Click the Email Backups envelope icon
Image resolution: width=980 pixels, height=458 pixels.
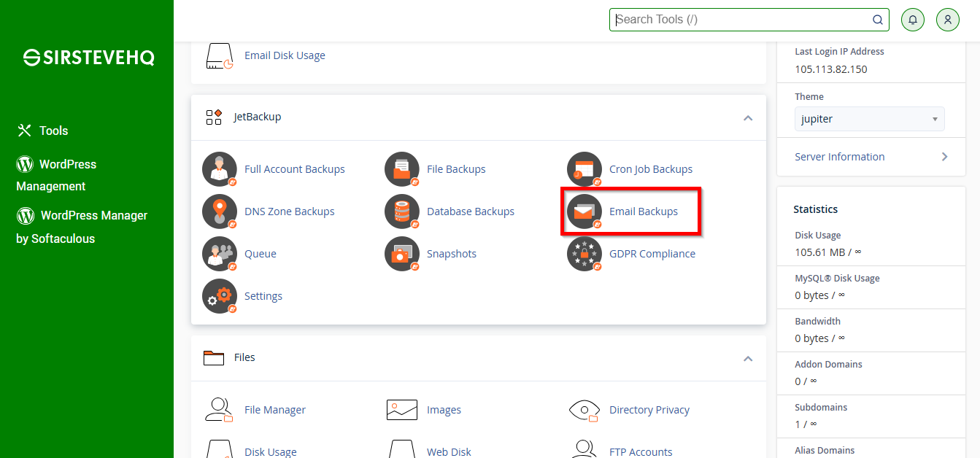(584, 211)
